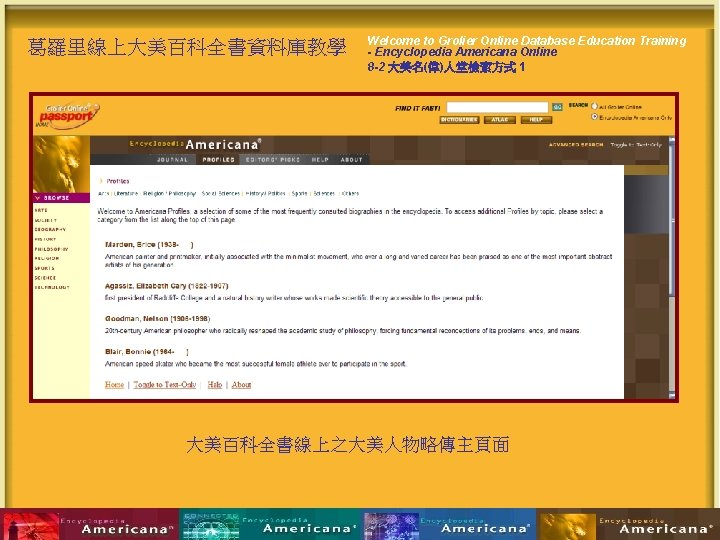Click the Home link in the footer

114,385
